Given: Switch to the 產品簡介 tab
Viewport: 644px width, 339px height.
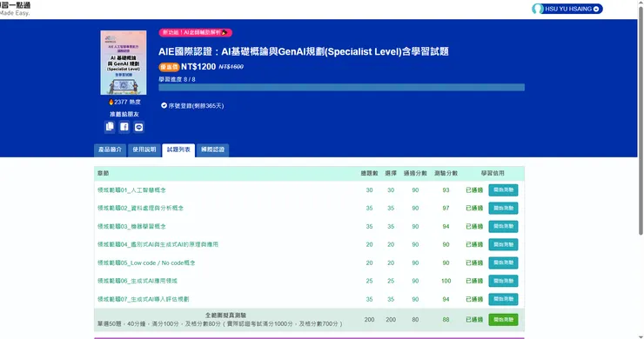Looking at the screenshot, I should (x=110, y=150).
